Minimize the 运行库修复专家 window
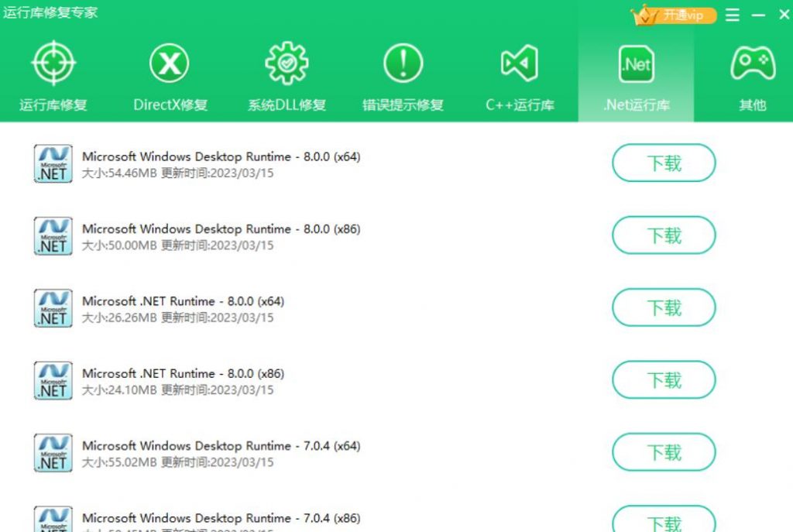The width and height of the screenshot is (793, 532). (758, 15)
